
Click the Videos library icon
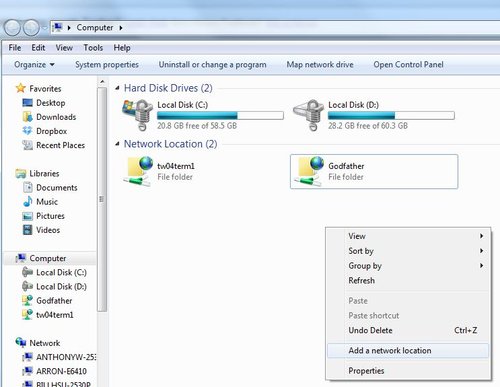(x=27, y=230)
